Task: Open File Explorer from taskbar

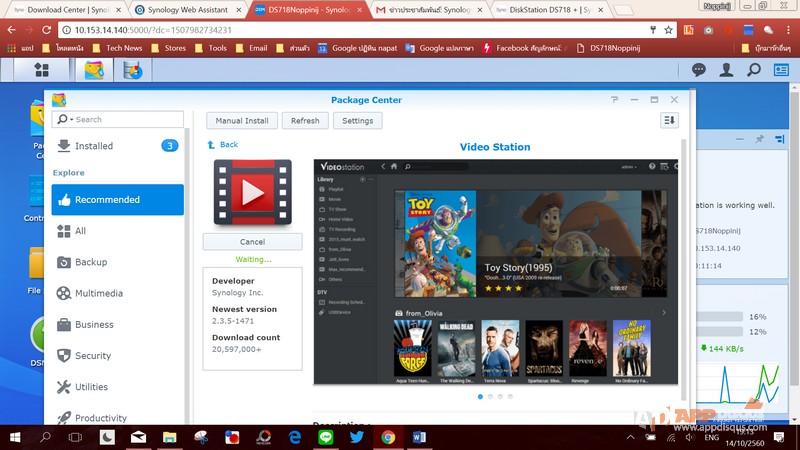Action: tap(169, 437)
